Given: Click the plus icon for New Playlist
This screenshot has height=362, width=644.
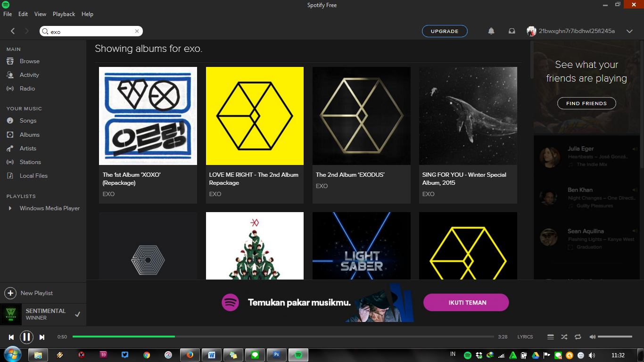Looking at the screenshot, I should click(10, 293).
